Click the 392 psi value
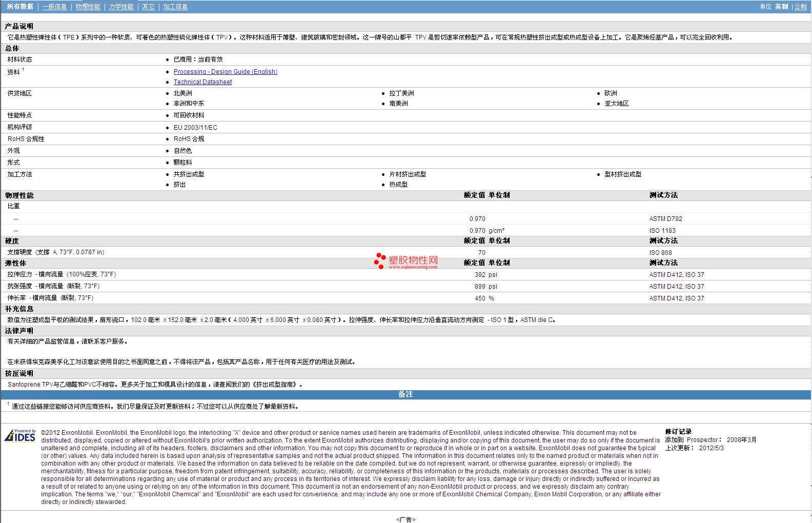This screenshot has width=812, height=523. tap(485, 275)
